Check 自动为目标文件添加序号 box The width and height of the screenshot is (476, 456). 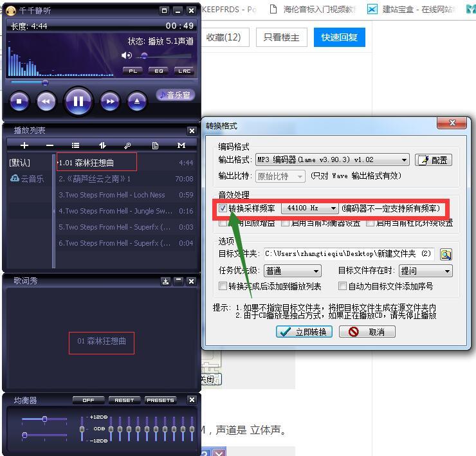(x=343, y=286)
